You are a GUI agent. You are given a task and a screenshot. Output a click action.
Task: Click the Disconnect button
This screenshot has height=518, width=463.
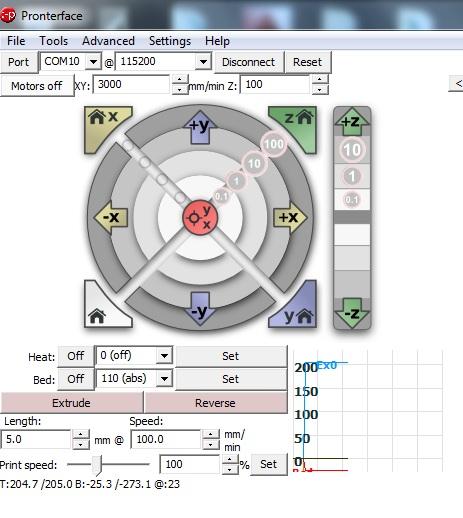(249, 62)
